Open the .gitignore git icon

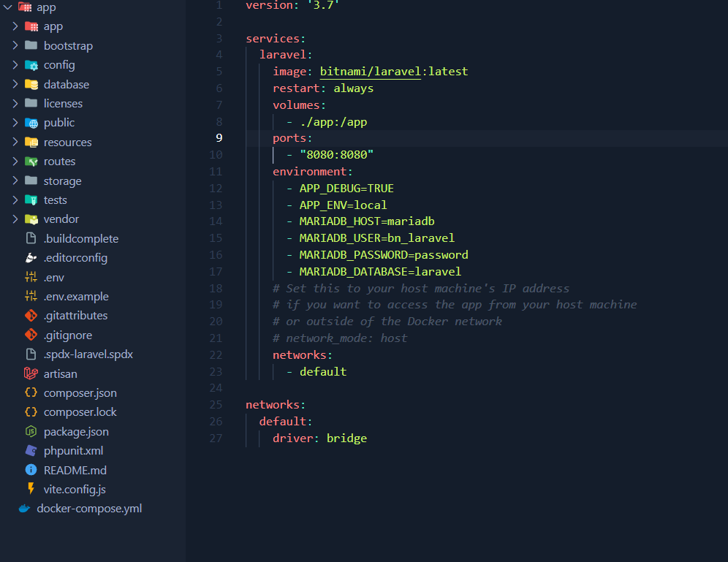[x=32, y=335]
